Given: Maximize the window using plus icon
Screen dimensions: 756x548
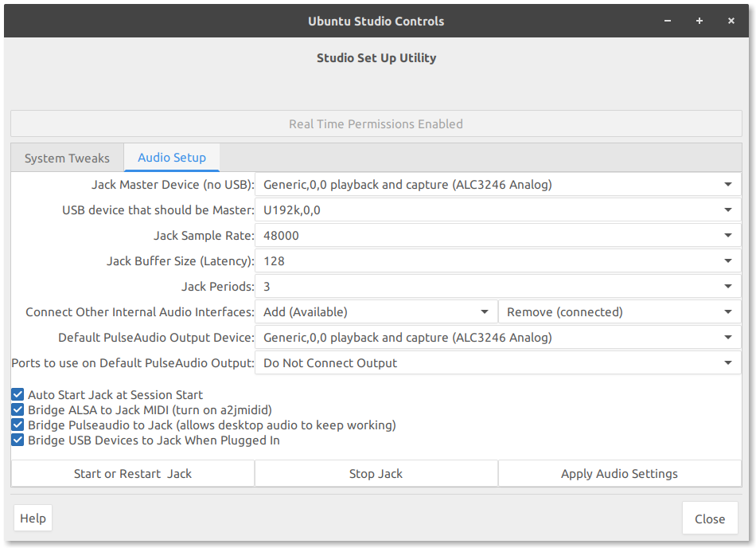Looking at the screenshot, I should coord(699,21).
